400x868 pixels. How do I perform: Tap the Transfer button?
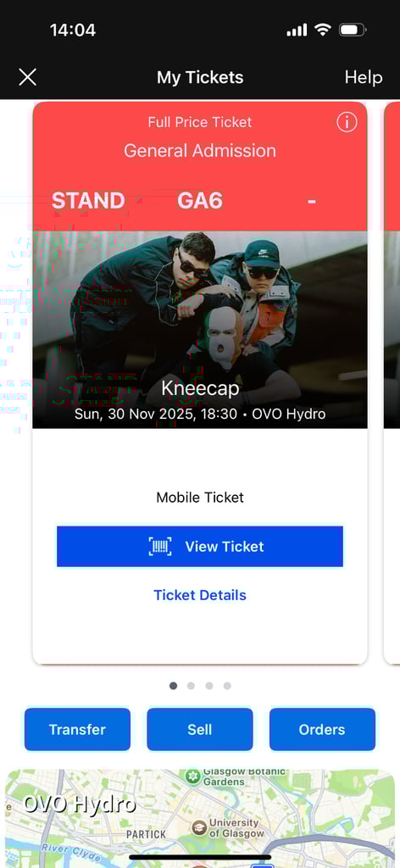[x=77, y=729]
